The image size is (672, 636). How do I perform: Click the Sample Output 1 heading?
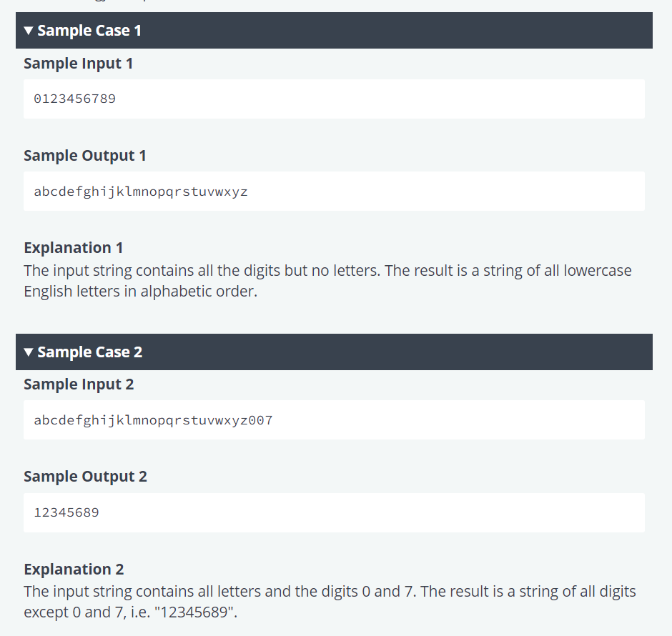point(85,156)
